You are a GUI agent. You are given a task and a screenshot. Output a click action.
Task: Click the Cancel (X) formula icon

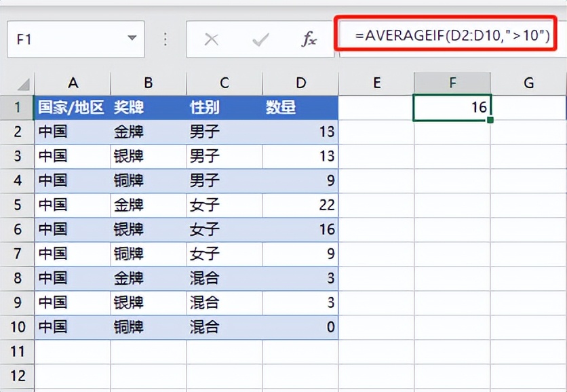[x=212, y=39]
